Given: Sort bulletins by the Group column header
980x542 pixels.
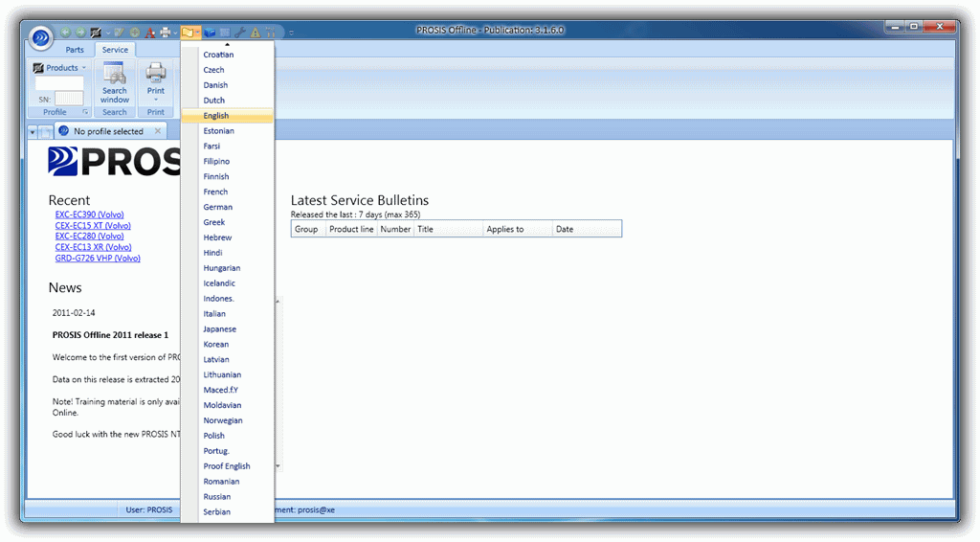Looking at the screenshot, I should 308,230.
